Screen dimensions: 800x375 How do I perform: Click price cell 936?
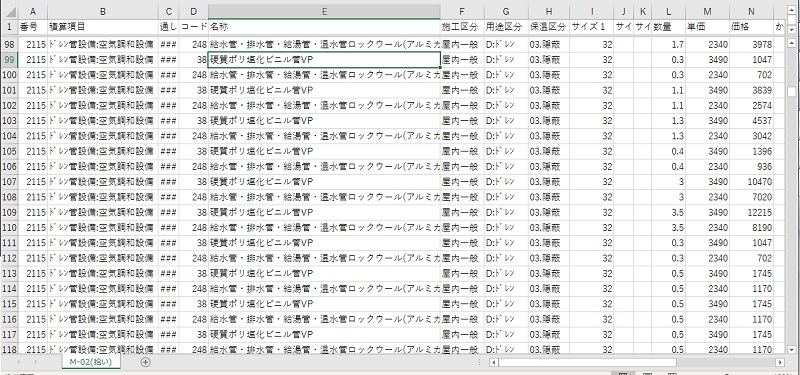[x=752, y=166]
